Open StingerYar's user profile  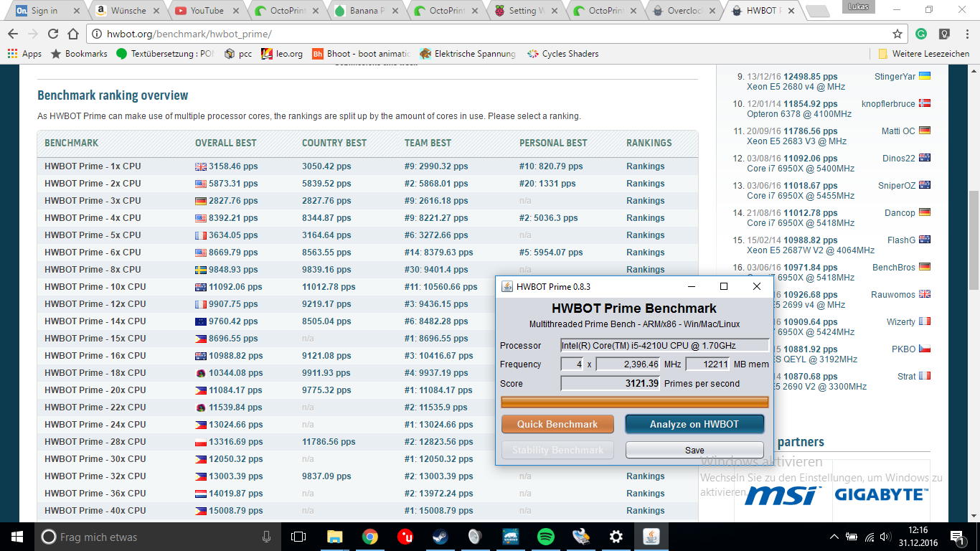pyautogui.click(x=895, y=77)
